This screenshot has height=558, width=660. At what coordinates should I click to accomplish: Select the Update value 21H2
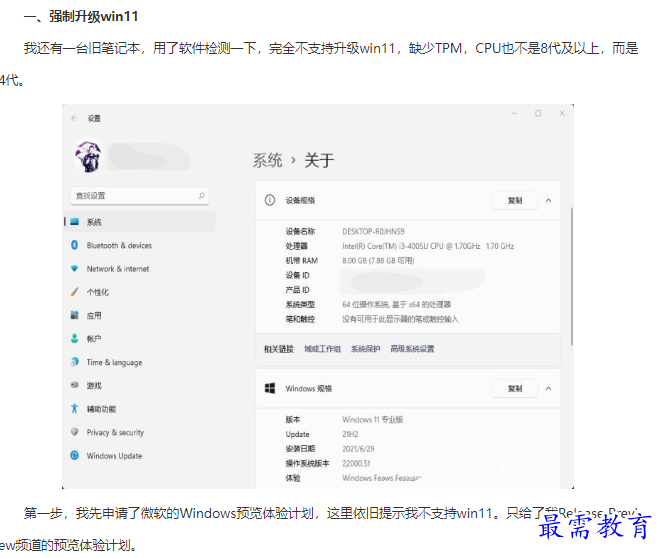point(350,434)
